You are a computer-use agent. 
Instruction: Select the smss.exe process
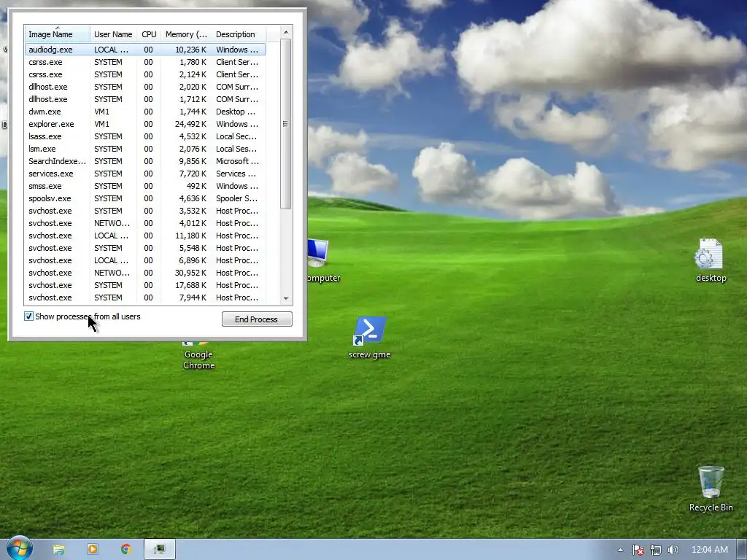(145, 186)
